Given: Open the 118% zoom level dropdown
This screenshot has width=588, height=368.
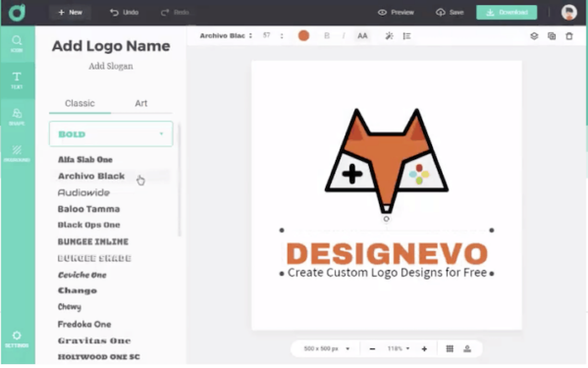Looking at the screenshot, I should 399,349.
